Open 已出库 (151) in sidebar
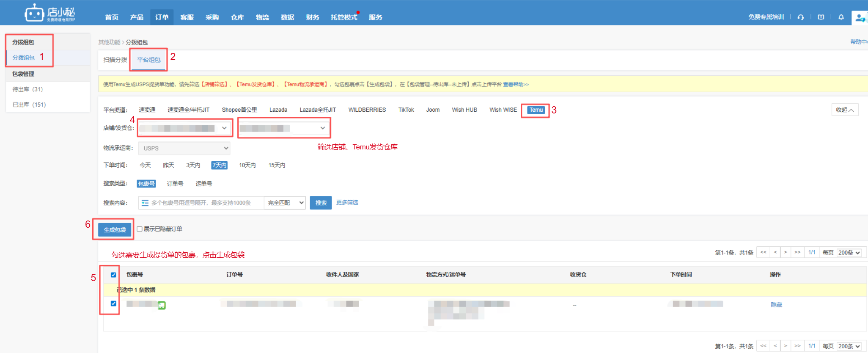 pyautogui.click(x=29, y=105)
